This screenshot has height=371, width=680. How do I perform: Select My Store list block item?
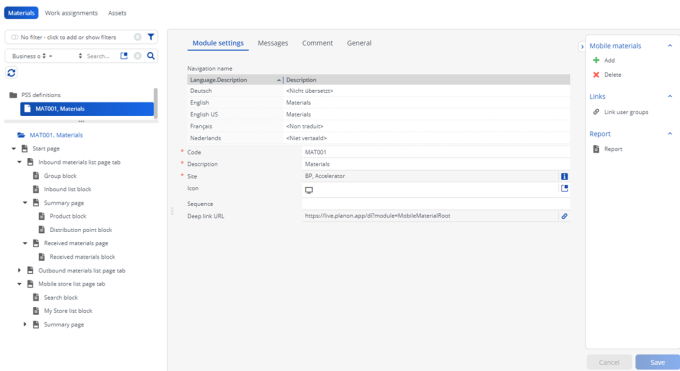pos(68,311)
